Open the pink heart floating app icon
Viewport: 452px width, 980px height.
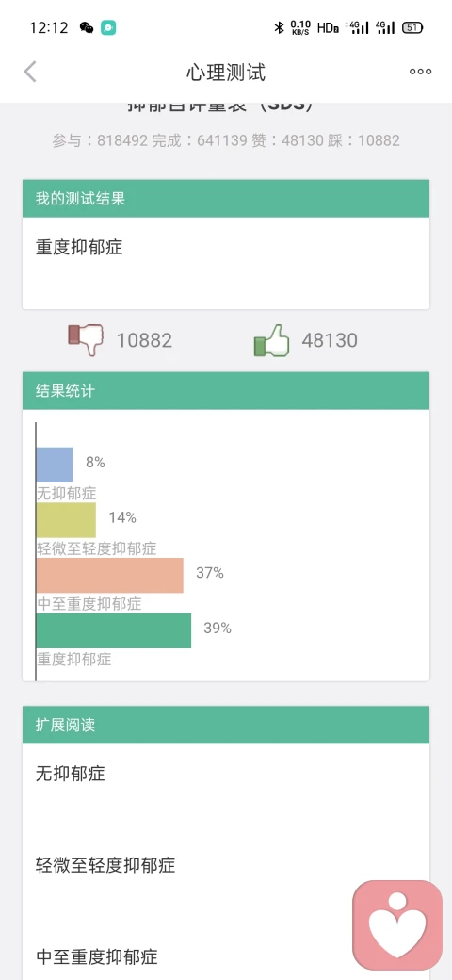pos(397,925)
